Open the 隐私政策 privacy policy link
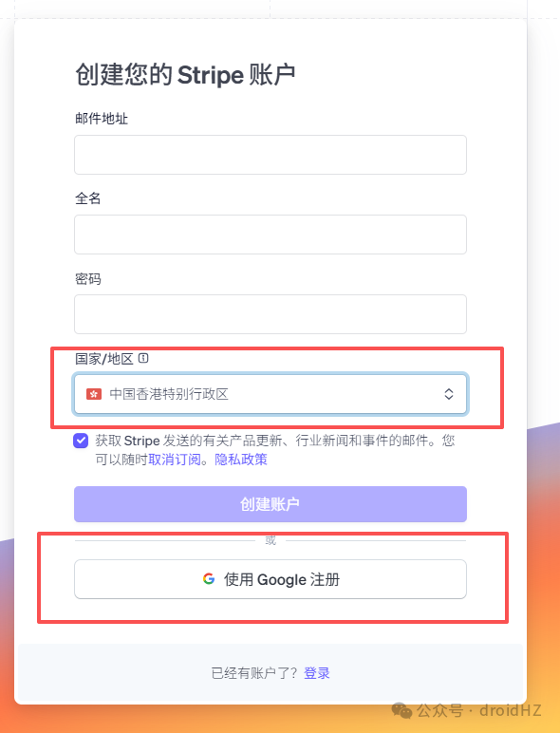The image size is (560, 733). (241, 460)
